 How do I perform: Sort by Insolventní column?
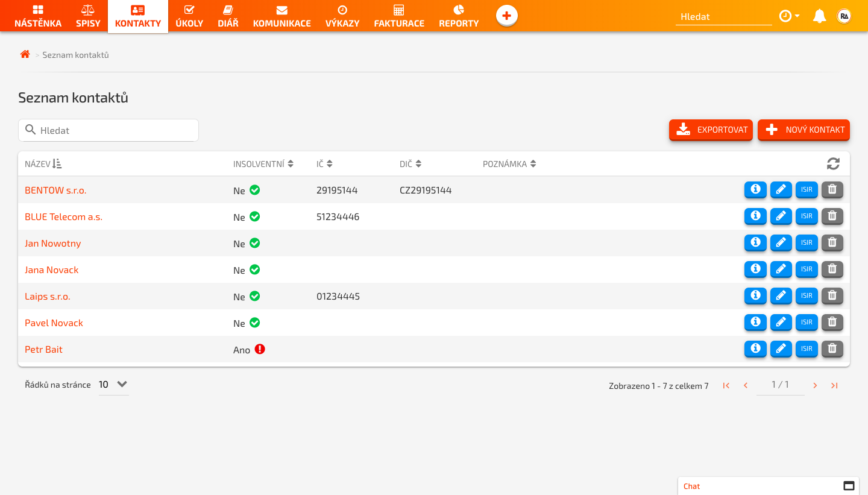coord(263,164)
